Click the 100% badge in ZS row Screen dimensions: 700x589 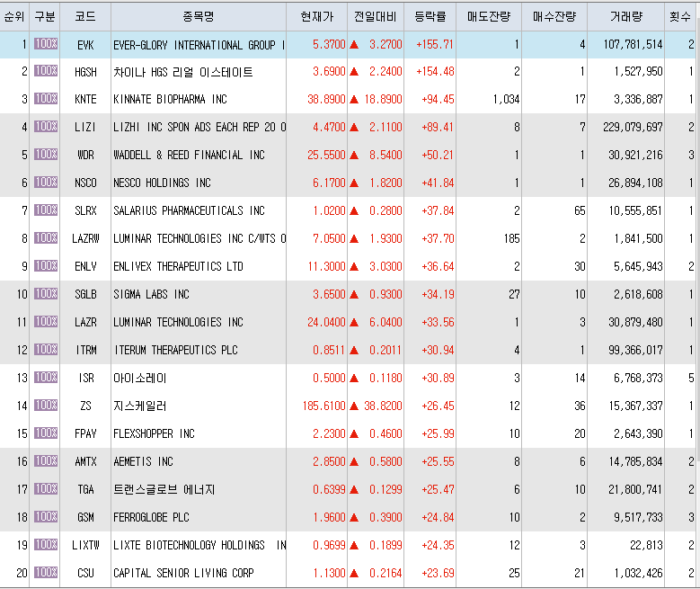(46, 405)
